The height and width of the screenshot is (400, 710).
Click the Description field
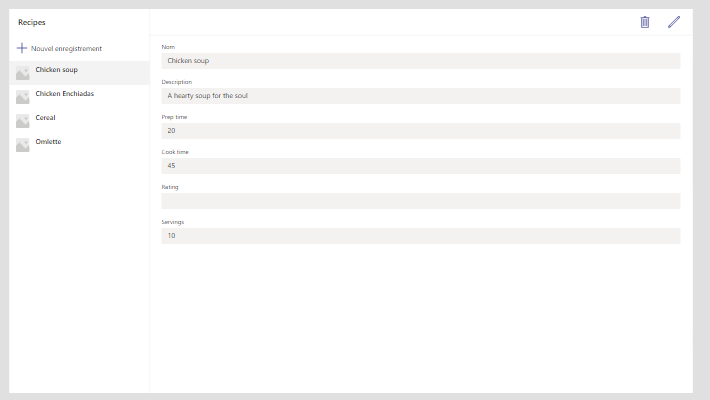pos(421,96)
